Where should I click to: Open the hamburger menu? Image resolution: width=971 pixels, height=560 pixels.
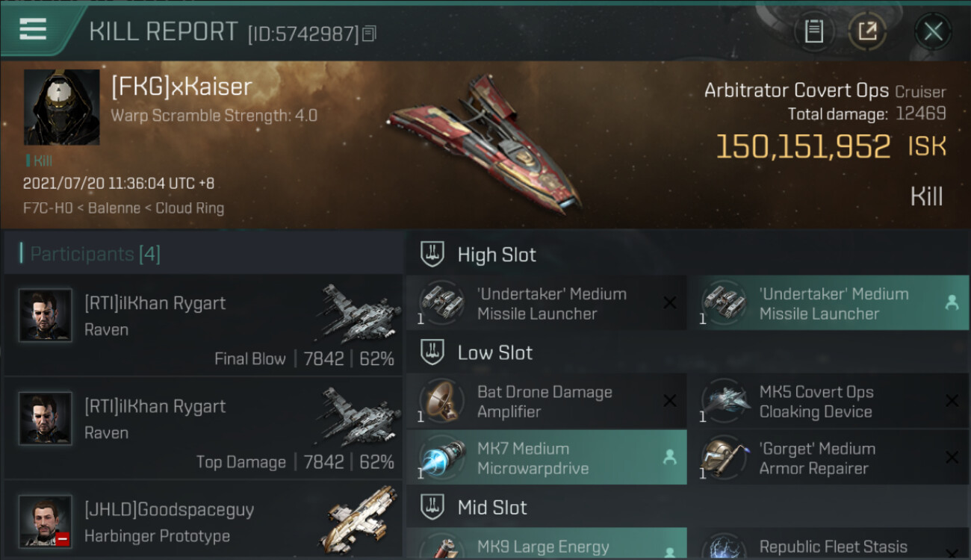tap(33, 28)
